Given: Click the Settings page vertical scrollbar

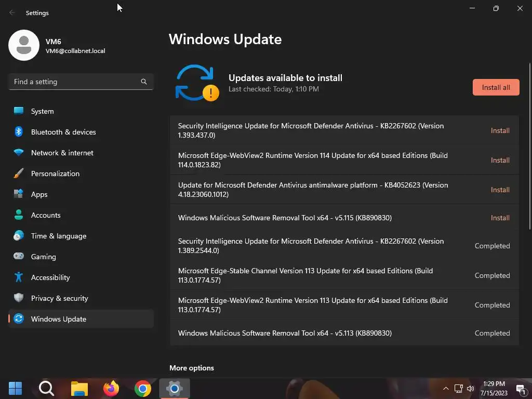Looking at the screenshot, I should click(529, 146).
